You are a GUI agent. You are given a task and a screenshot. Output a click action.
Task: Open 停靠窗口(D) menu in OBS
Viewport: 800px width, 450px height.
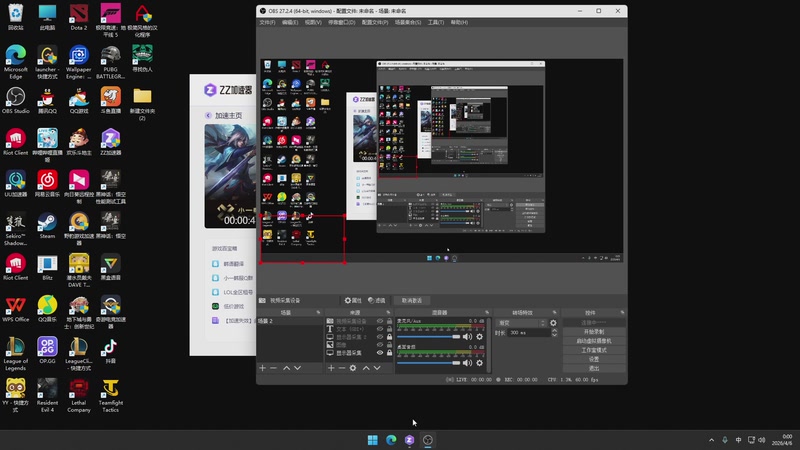click(x=341, y=22)
